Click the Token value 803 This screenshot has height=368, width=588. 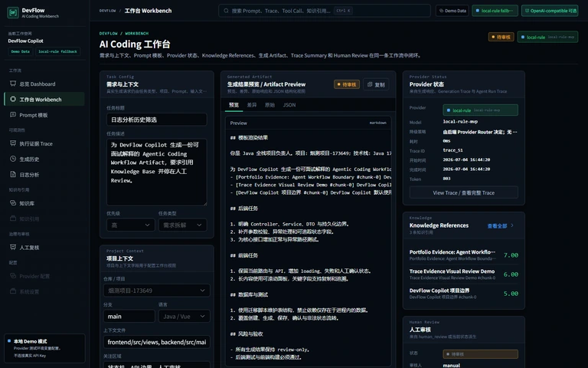pyautogui.click(x=446, y=179)
